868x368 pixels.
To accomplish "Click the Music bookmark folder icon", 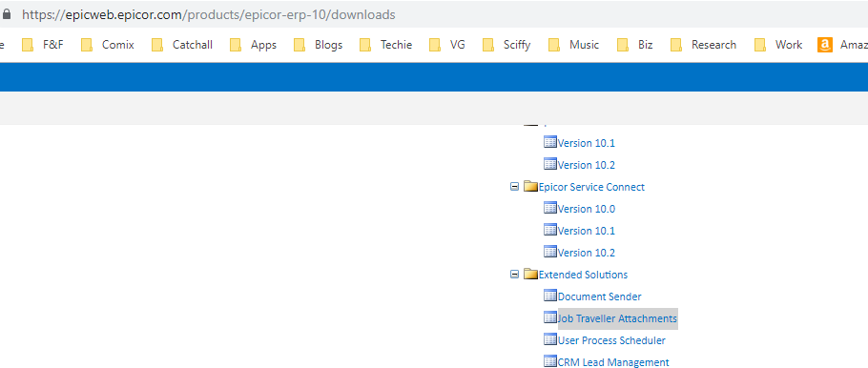I will [x=555, y=45].
